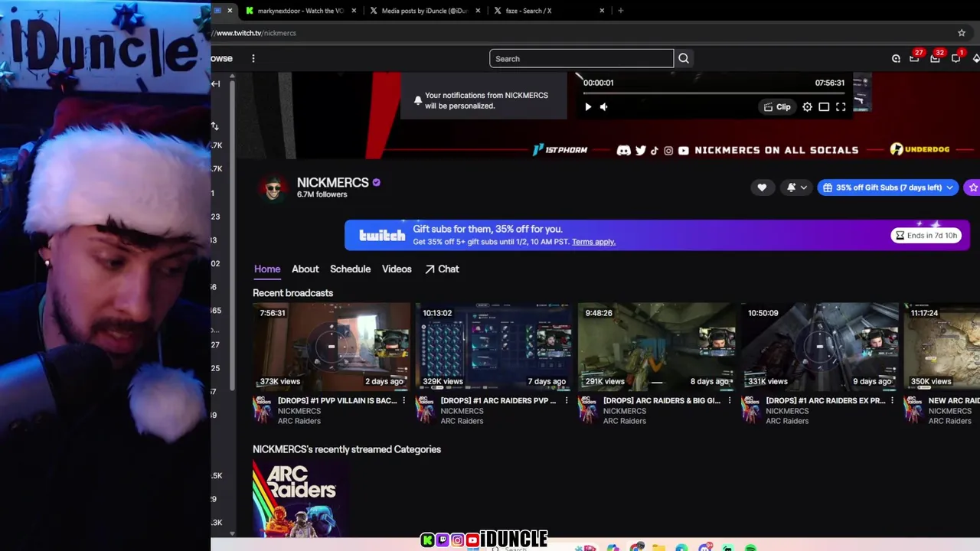Open the Spotify taskbar icon

point(751,548)
